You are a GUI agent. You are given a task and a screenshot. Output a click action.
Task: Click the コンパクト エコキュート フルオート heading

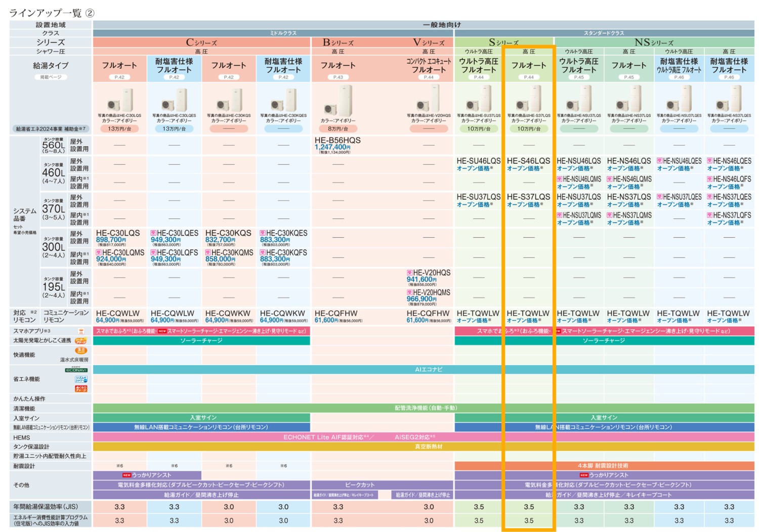click(x=429, y=65)
